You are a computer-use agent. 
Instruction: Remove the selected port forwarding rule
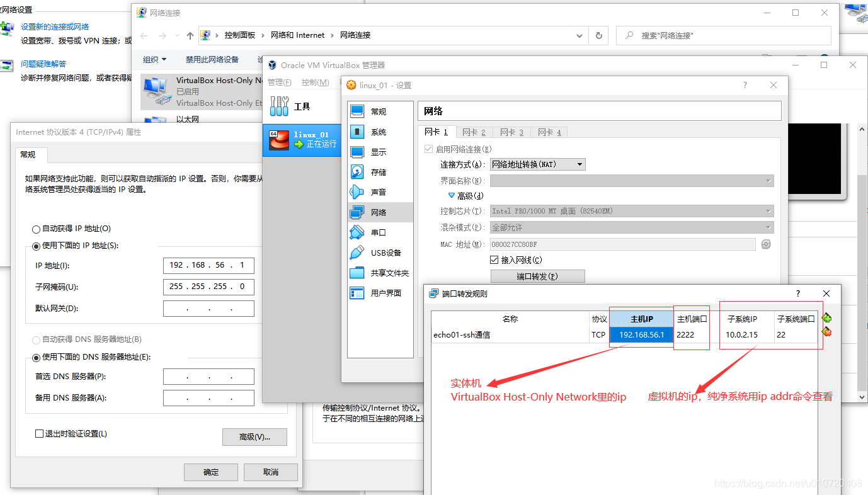coord(826,331)
